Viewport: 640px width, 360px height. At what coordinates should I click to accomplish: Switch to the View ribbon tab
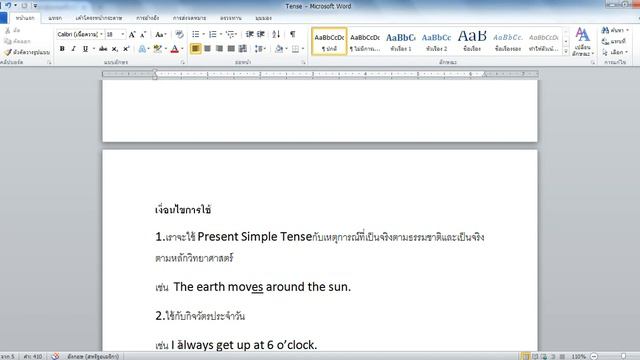(263, 18)
